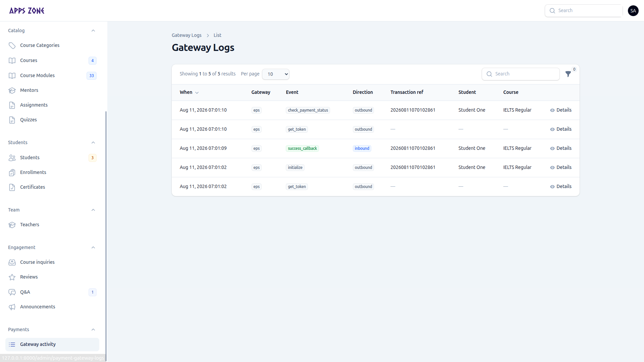Click Details text in initialize row

[x=564, y=167]
